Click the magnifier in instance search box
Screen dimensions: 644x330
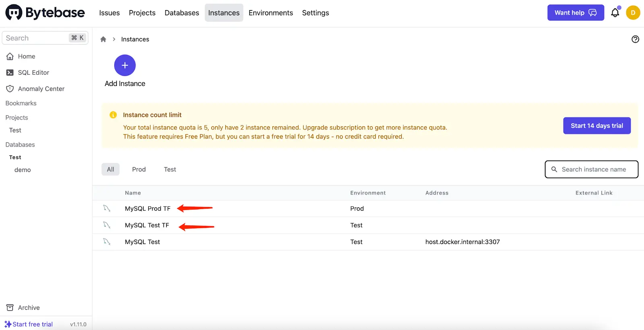[554, 169]
